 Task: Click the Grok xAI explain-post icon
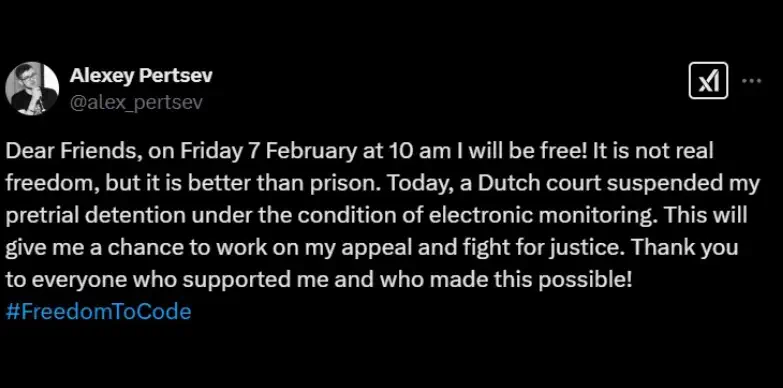point(708,81)
